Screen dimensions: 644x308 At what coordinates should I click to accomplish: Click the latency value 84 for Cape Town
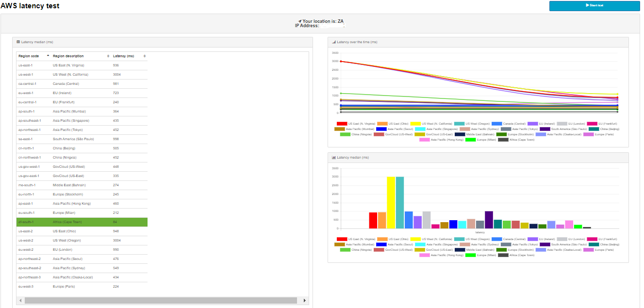click(115, 222)
